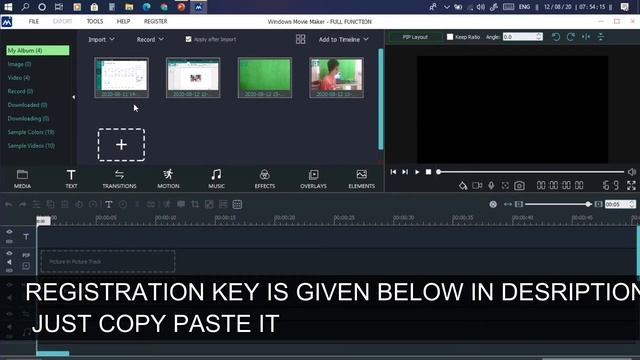
Task: Switch media view with grid layout icon
Action: click(x=300, y=39)
